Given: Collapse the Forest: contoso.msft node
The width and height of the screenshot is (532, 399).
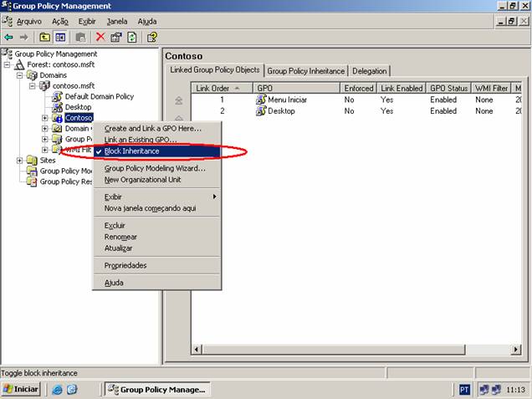Looking at the screenshot, I should pyautogui.click(x=7, y=64).
